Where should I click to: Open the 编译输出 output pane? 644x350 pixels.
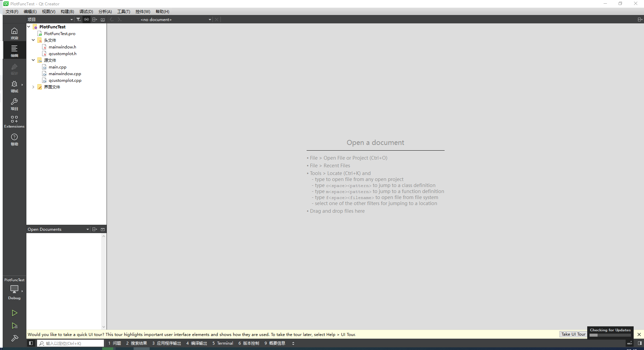[x=197, y=343]
